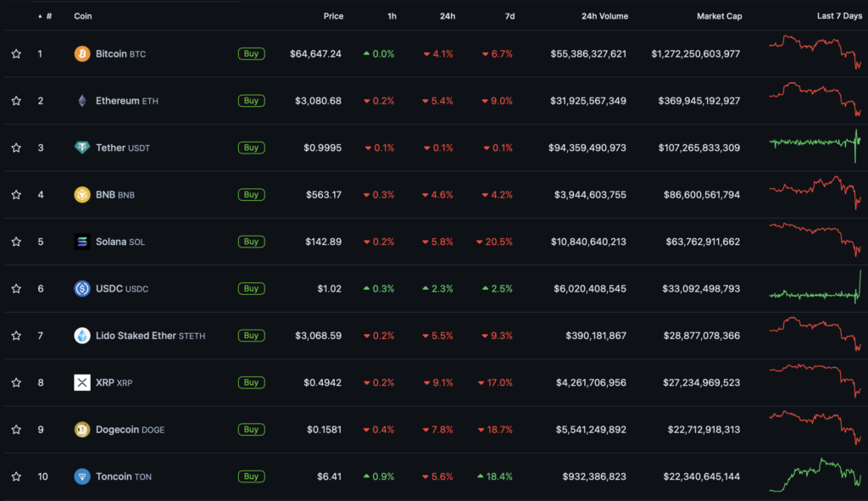Click the 7d column header

tap(508, 16)
